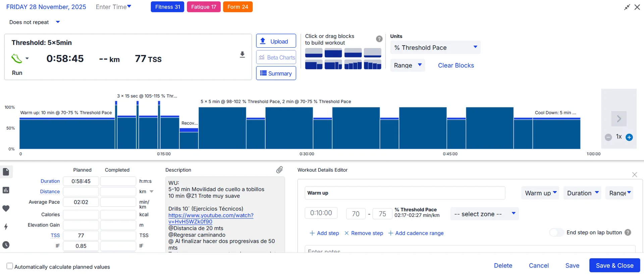Screen dimensions: 644x275
Task: Enable automatically calculate planned values checkbox
Action: [10, 266]
